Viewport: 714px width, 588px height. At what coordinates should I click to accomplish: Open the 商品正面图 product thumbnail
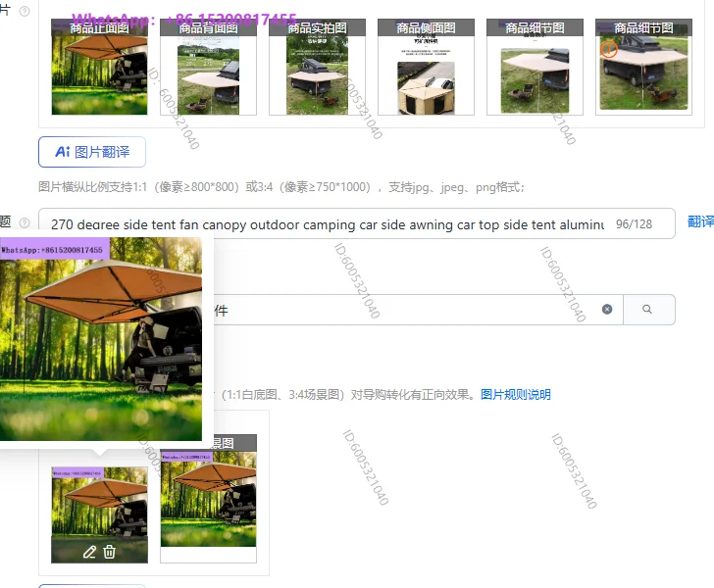[99, 67]
